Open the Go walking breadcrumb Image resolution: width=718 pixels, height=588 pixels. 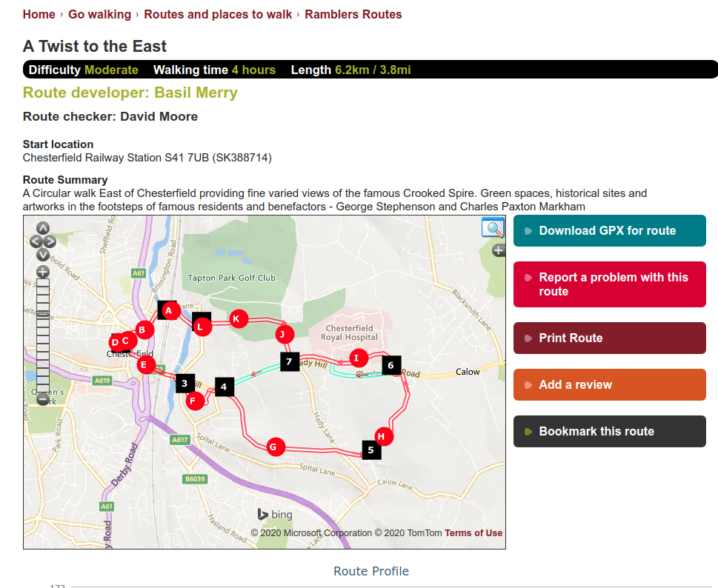point(99,14)
